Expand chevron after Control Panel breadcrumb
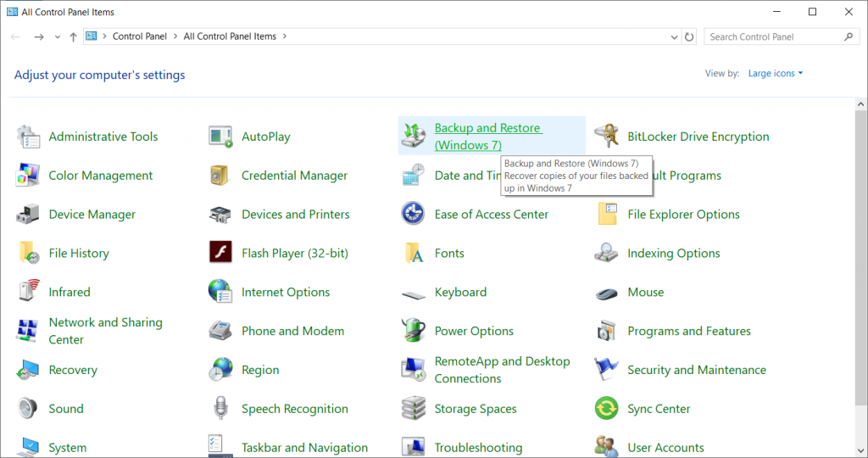 click(175, 36)
